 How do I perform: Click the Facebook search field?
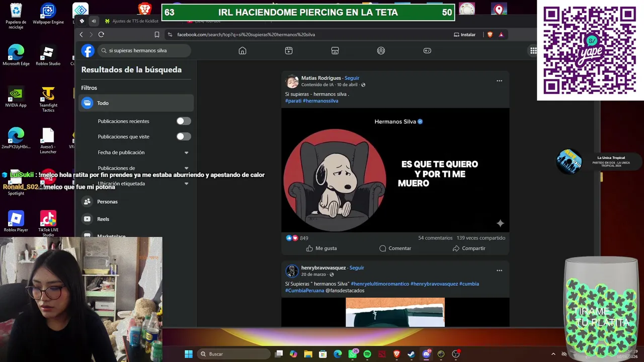144,51
